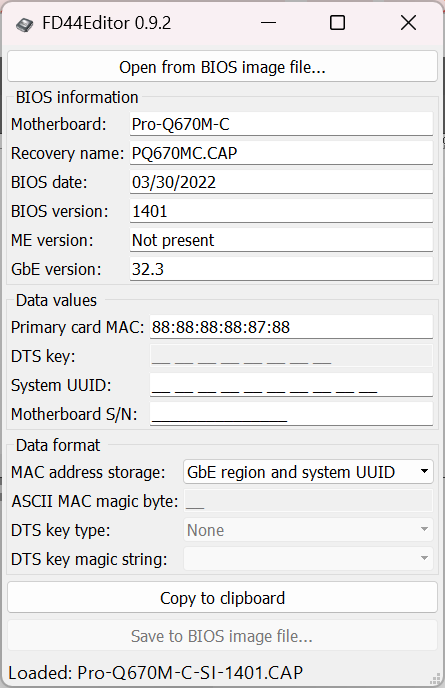Click the resize grip at window corner
Screen dimensions: 445x688
pyautogui.click(x=436, y=679)
